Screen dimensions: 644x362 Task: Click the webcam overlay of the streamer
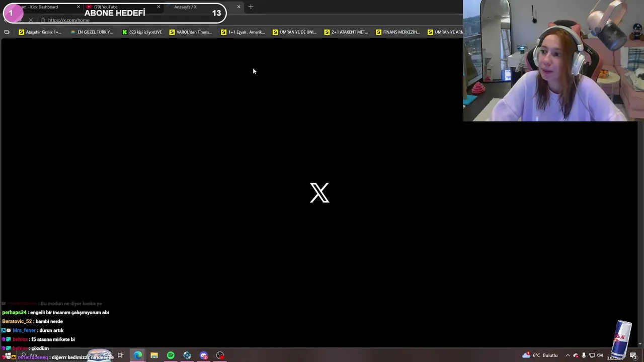(x=553, y=60)
